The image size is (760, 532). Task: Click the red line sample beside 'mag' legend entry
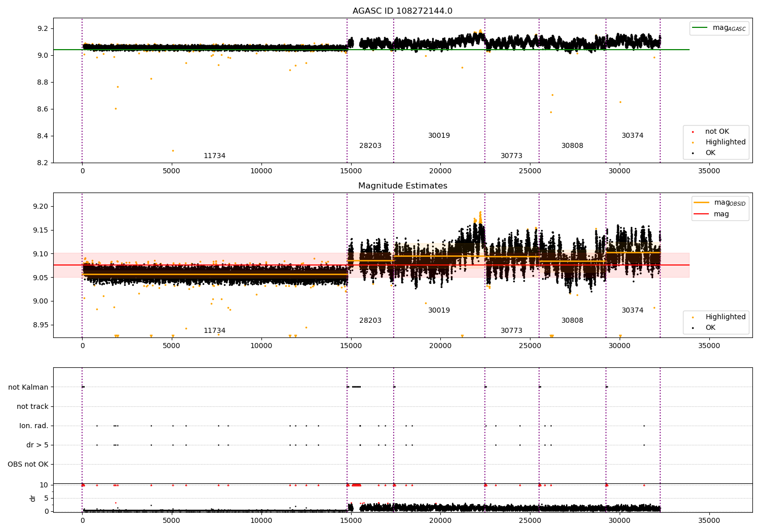pyautogui.click(x=701, y=214)
